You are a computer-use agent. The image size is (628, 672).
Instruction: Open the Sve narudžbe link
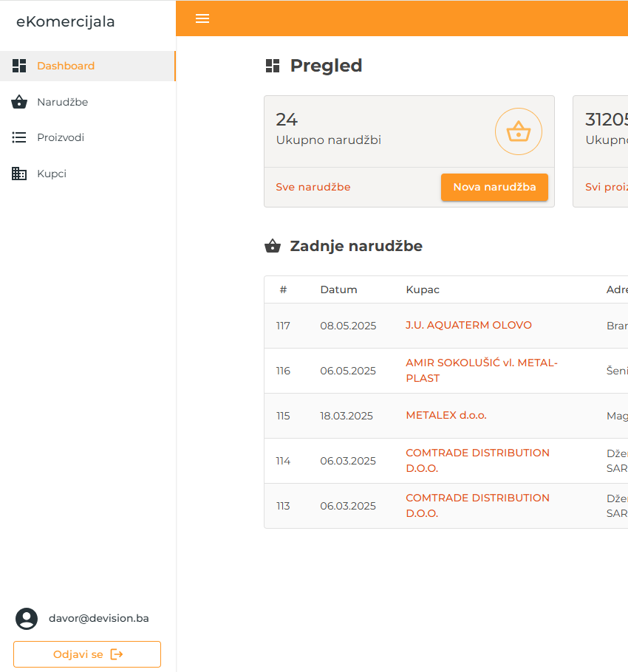click(x=313, y=187)
